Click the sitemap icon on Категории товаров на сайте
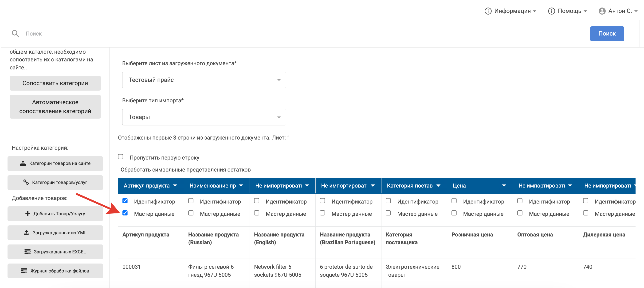This screenshot has width=644, height=288. (x=23, y=163)
